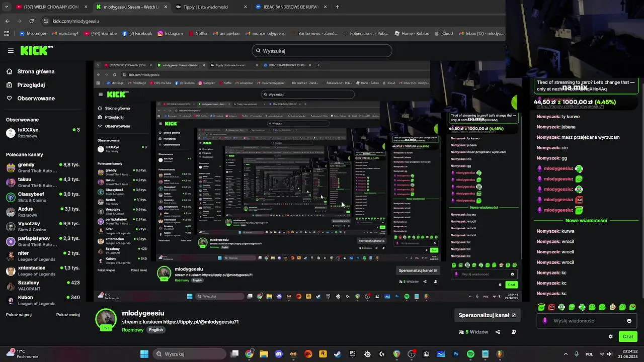This screenshot has width=644, height=362.
Task: Click the English language tag
Action: 156,330
